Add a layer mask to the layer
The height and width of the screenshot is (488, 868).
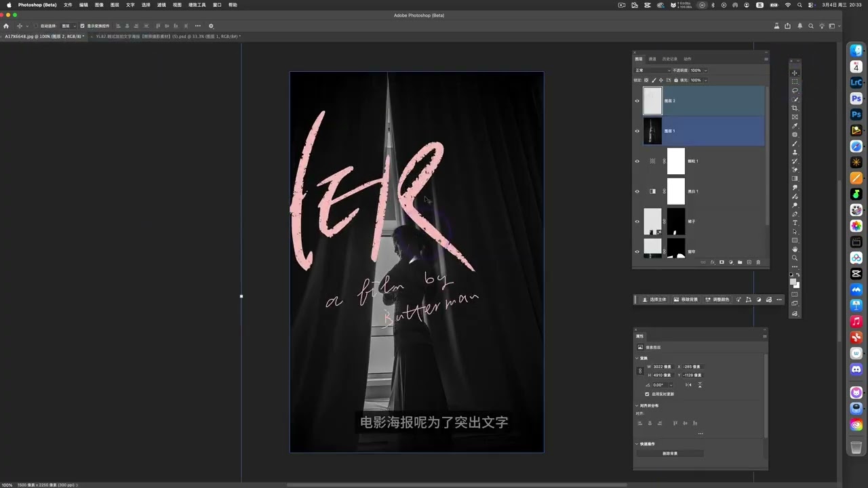tap(722, 262)
